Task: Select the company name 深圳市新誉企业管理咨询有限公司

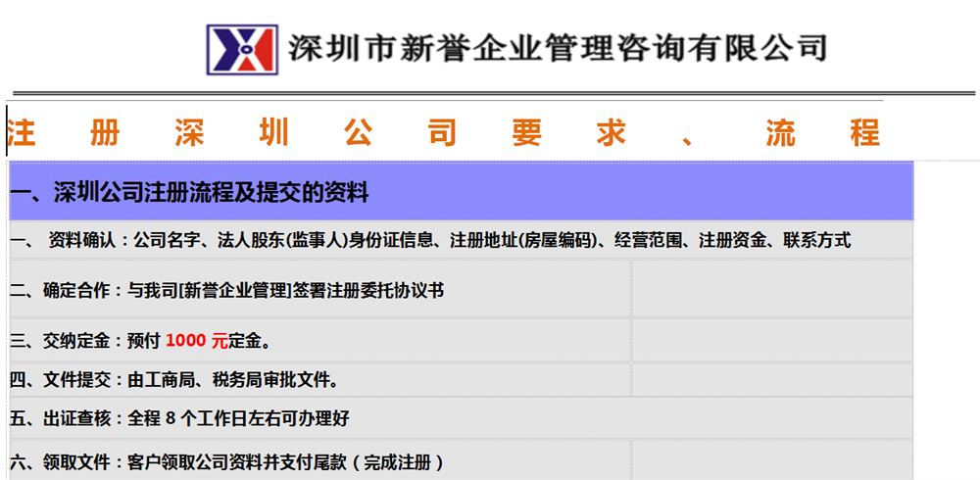Action: click(558, 48)
